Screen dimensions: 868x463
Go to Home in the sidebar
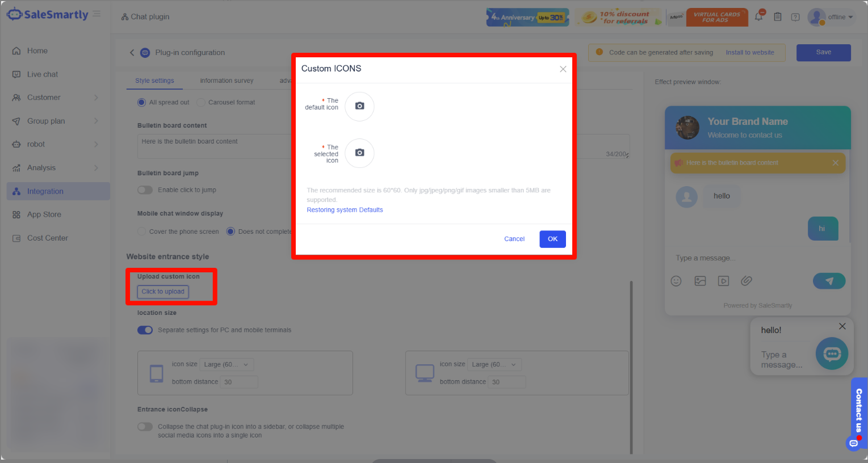click(x=58, y=51)
